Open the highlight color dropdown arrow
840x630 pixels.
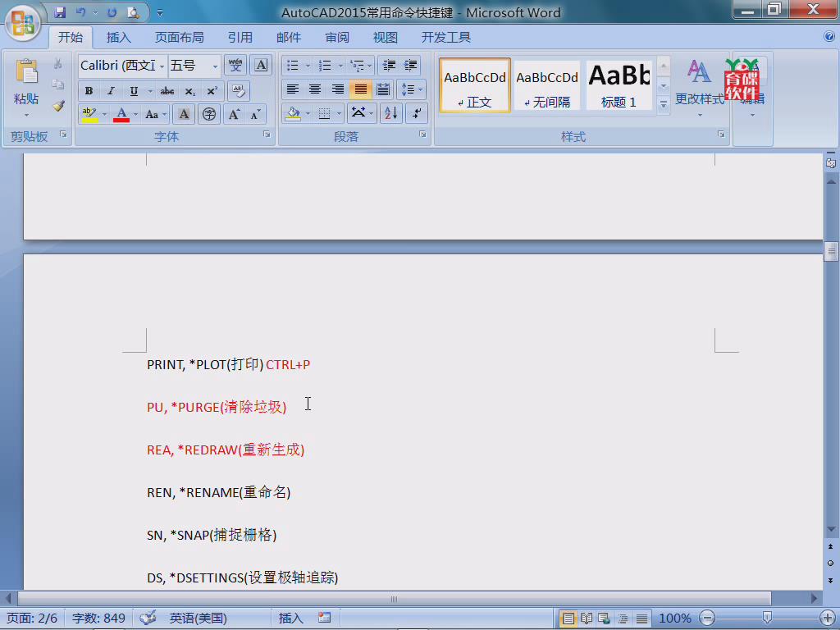[x=104, y=114]
